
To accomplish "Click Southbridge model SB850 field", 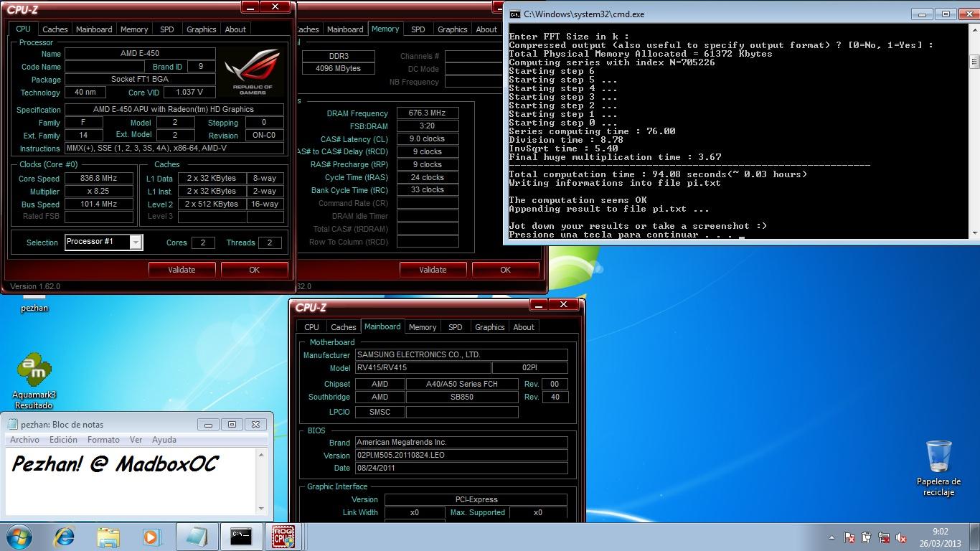I will pyautogui.click(x=462, y=397).
